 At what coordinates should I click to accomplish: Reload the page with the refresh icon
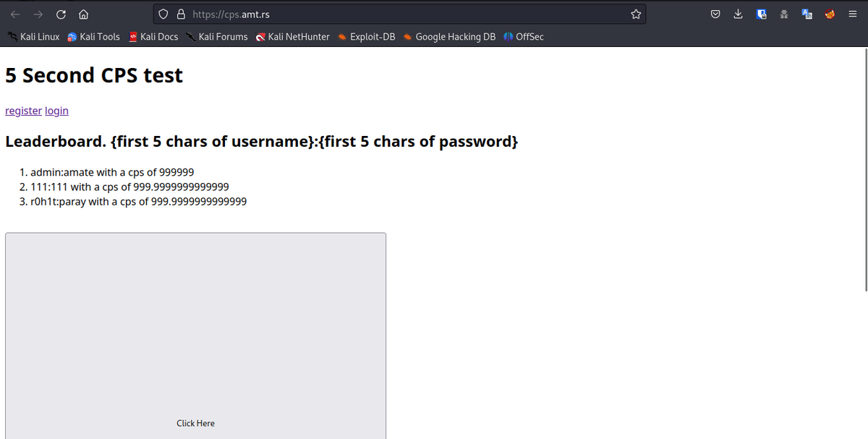click(60, 13)
